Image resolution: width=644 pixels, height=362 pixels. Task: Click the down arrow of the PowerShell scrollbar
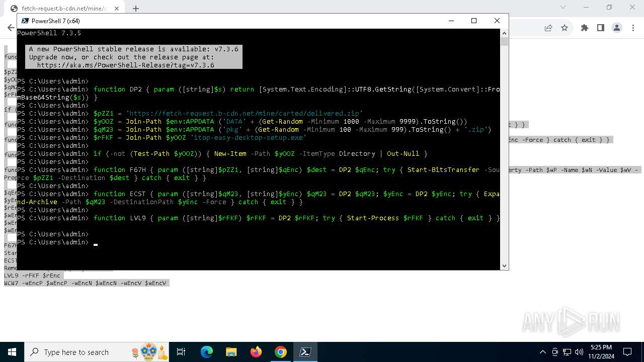[505, 266]
